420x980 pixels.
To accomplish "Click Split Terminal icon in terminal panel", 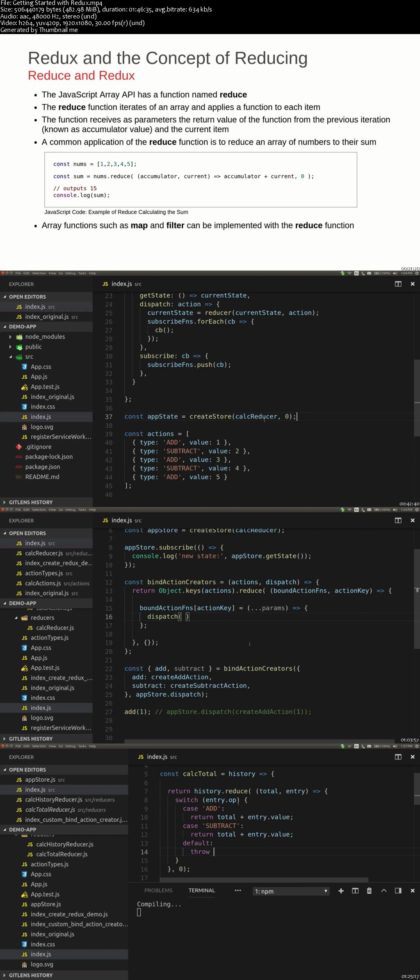I will point(355,890).
